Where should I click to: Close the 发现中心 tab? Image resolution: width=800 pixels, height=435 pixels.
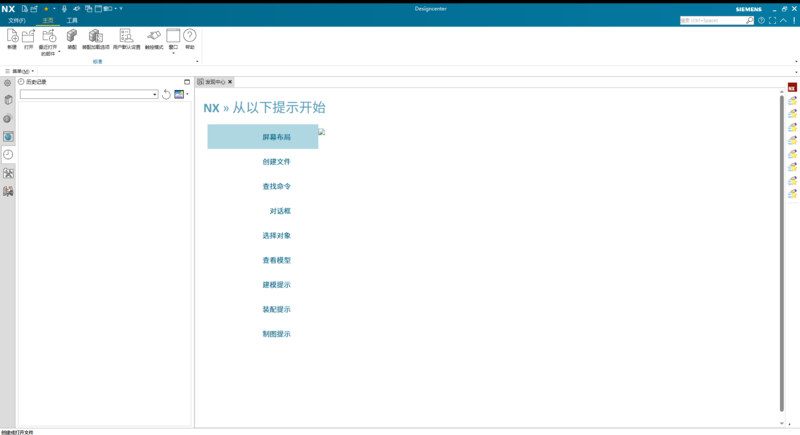[230, 82]
